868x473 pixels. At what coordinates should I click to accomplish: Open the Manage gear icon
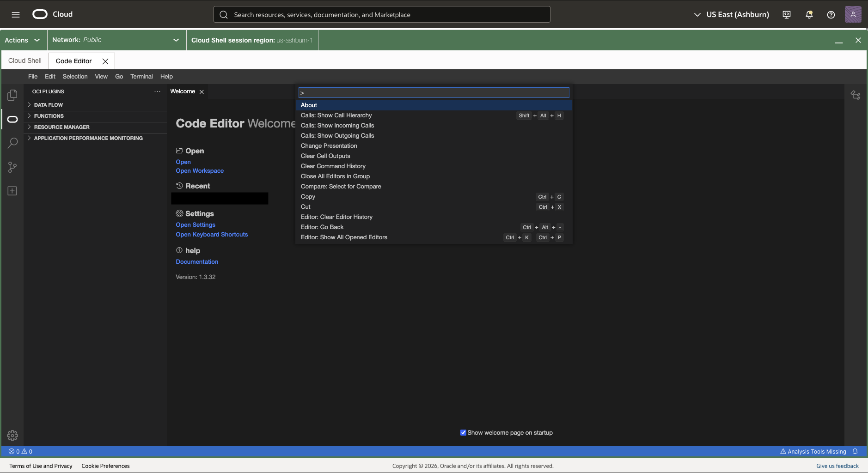[x=12, y=435]
